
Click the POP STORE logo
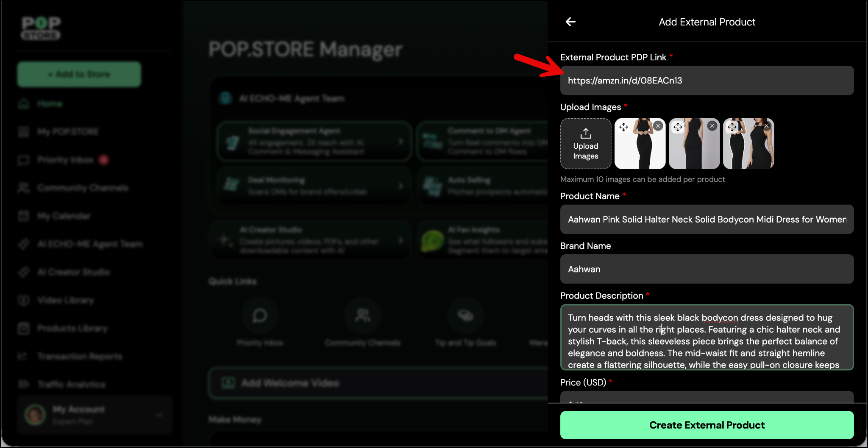click(41, 28)
